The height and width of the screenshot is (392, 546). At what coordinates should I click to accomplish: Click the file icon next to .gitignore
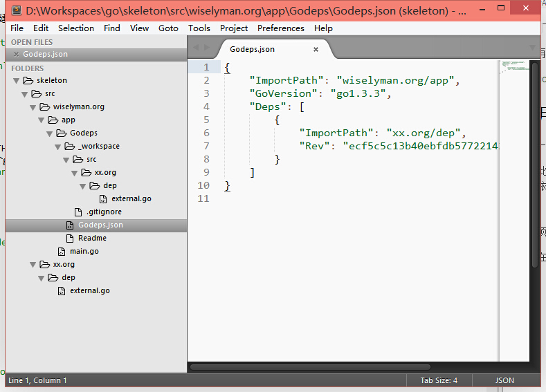[x=78, y=212]
